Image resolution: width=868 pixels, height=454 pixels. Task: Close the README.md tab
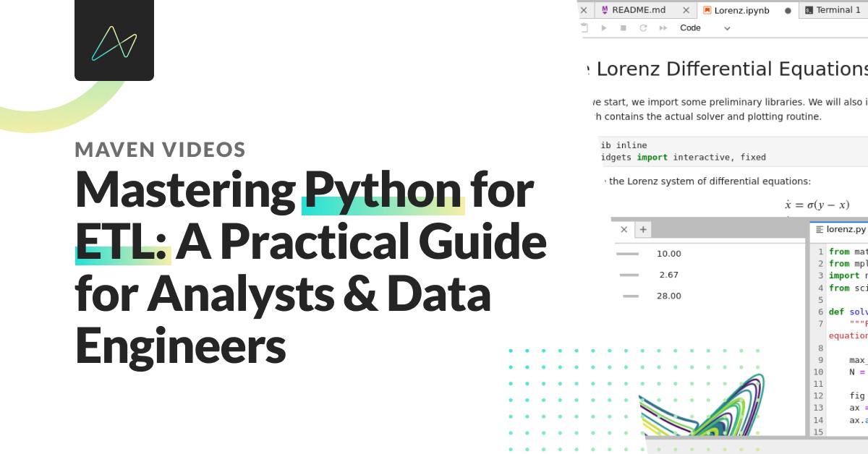[686, 9]
